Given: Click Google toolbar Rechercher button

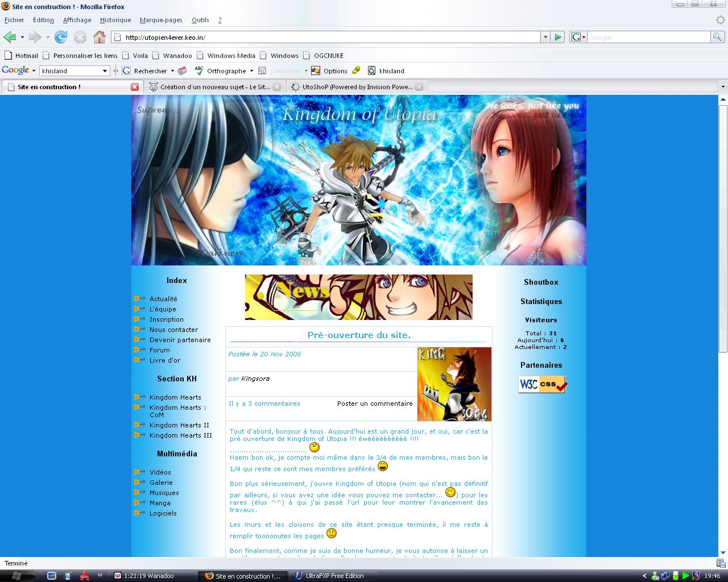Looking at the screenshot, I should point(146,71).
